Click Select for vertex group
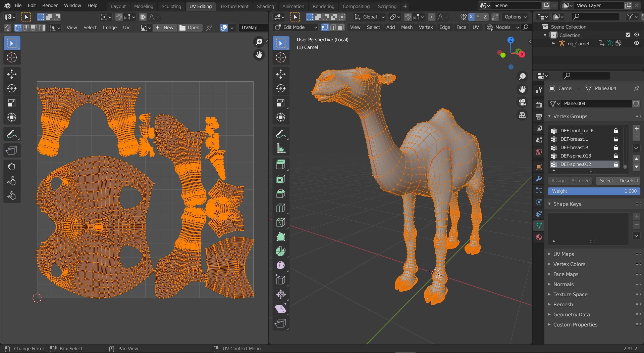This screenshot has width=644, height=353. pos(606,181)
